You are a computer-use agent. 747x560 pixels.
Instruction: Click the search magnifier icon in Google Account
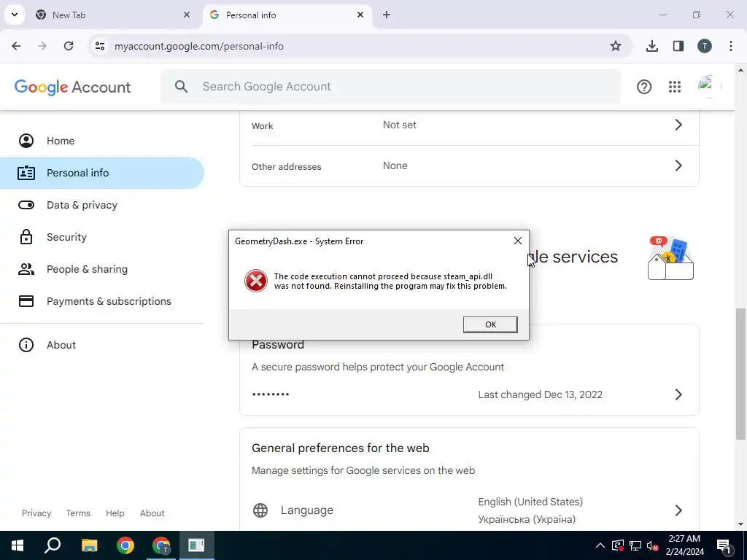pos(181,87)
